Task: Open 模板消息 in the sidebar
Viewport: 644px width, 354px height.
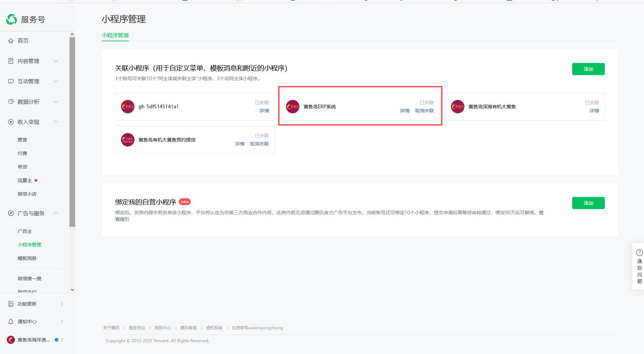Action: coord(27,258)
